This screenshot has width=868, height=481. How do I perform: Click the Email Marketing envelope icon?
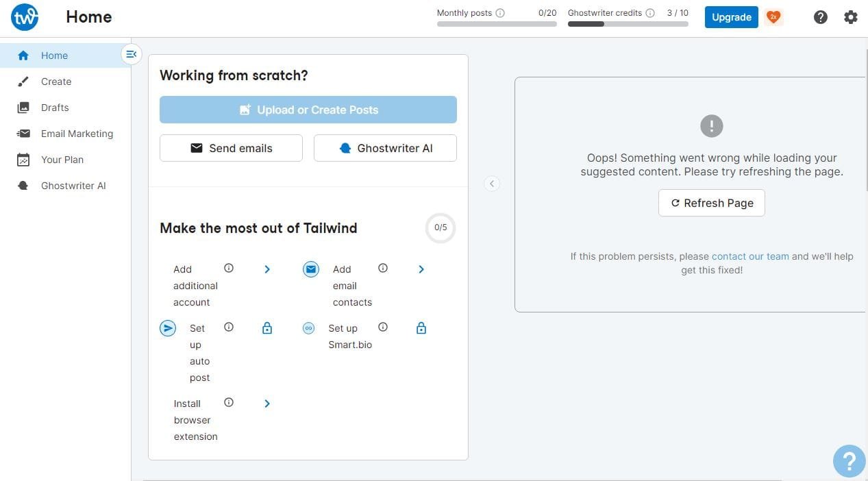click(23, 134)
